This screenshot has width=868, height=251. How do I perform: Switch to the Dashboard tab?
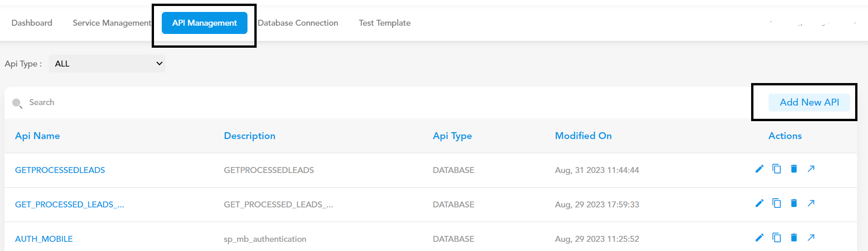coord(32,23)
